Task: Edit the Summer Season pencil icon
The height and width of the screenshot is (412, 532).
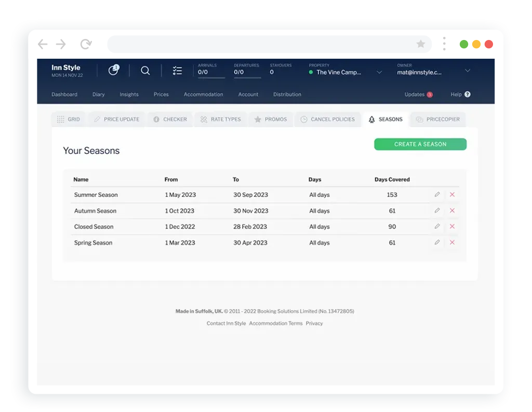Action: (x=437, y=195)
